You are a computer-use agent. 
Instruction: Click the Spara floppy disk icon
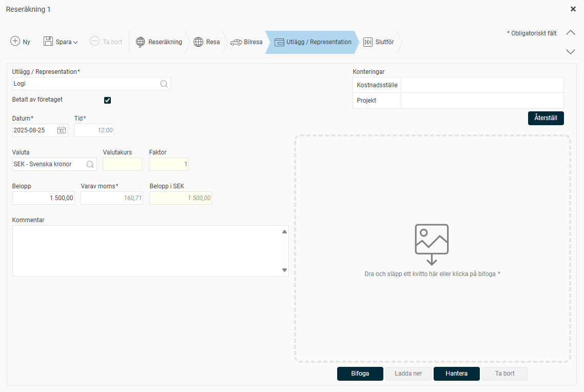tap(48, 42)
